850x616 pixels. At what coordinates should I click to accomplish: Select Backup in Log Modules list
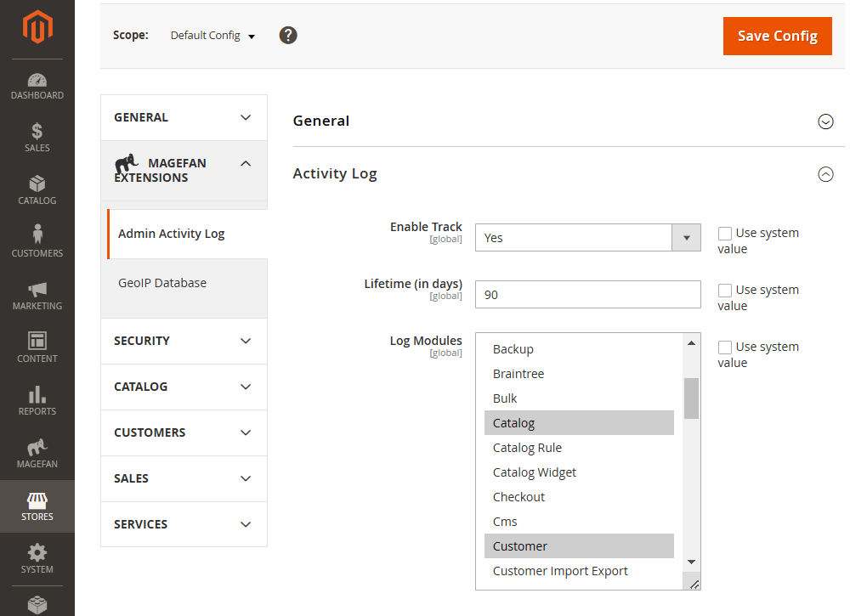click(579, 349)
